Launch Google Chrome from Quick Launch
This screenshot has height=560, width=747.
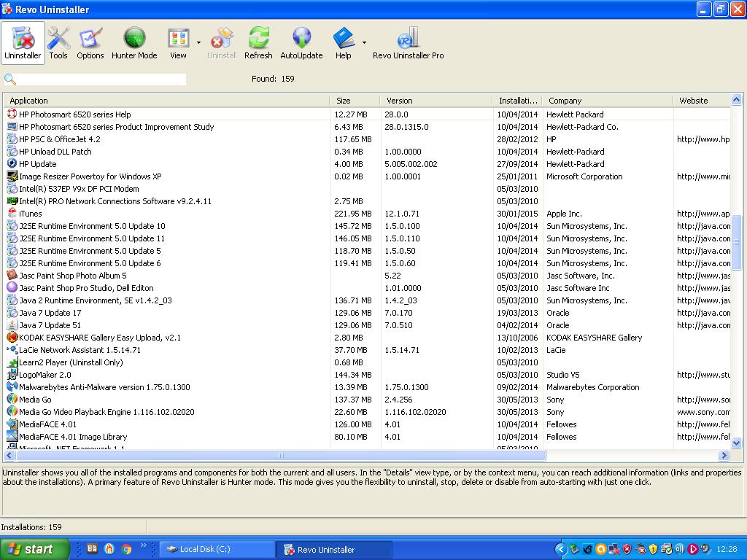(x=126, y=549)
